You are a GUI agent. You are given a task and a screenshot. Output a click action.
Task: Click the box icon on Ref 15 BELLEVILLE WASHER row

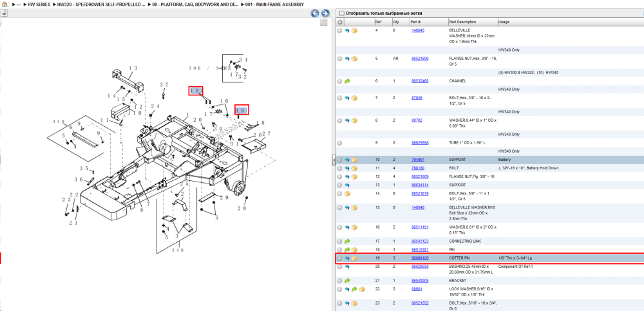pyautogui.click(x=354, y=208)
